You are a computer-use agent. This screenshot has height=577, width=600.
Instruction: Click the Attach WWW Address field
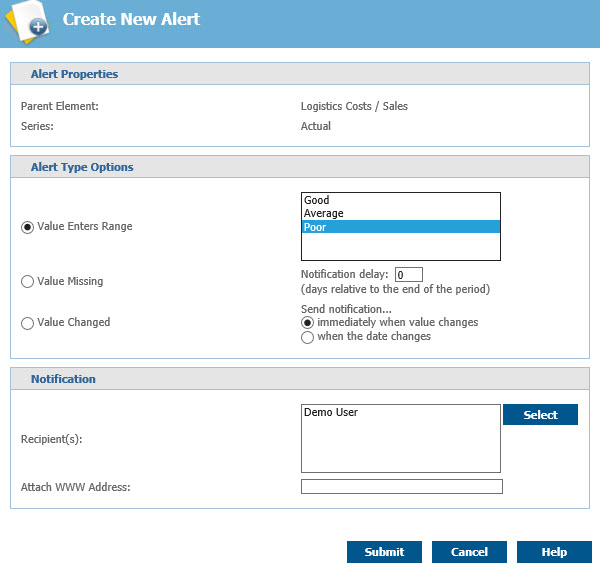click(x=401, y=487)
